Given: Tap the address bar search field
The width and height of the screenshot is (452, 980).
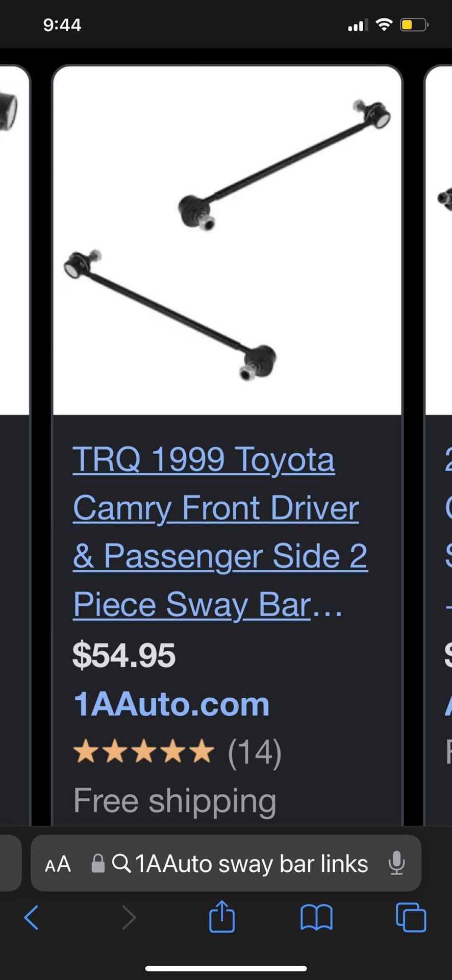Looking at the screenshot, I should [226, 863].
